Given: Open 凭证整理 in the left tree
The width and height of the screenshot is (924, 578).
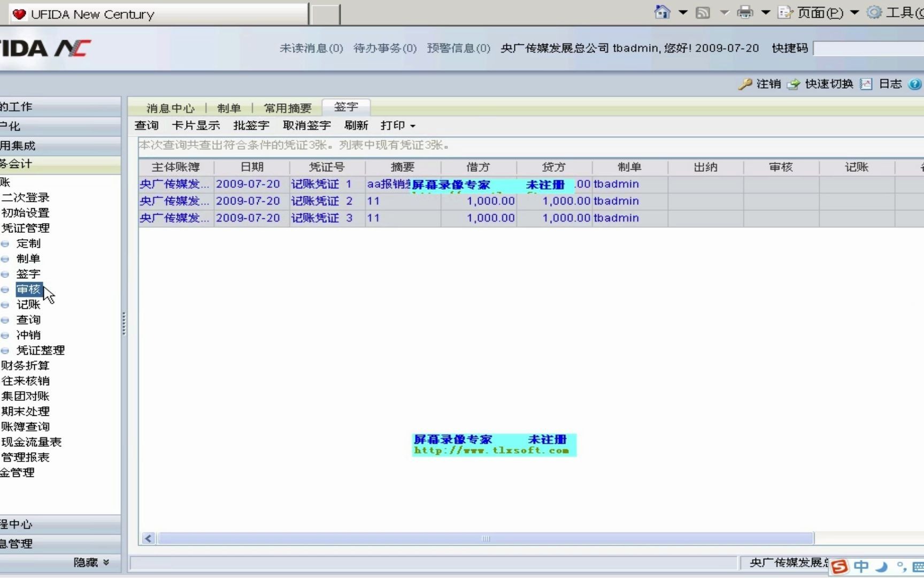Looking at the screenshot, I should [41, 351].
